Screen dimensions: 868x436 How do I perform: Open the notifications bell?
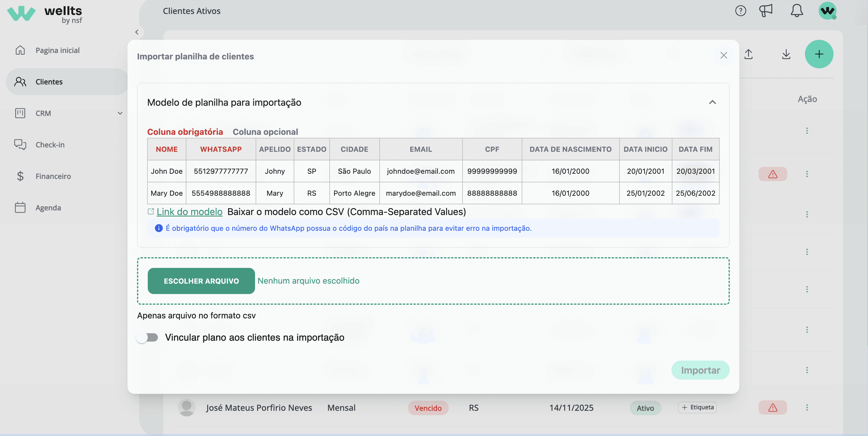[797, 11]
